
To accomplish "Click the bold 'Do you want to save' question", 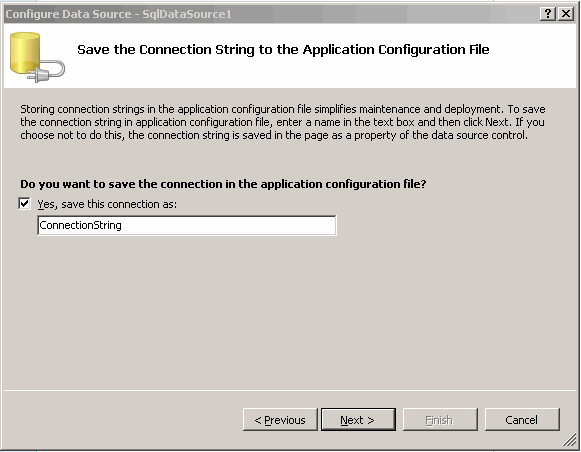I will tap(223, 184).
